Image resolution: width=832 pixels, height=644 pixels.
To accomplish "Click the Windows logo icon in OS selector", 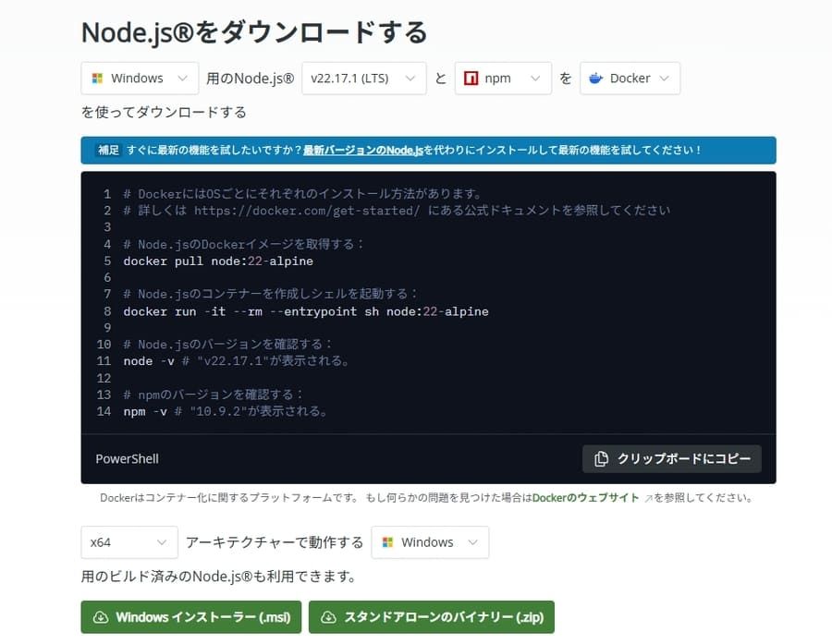I will click(97, 79).
